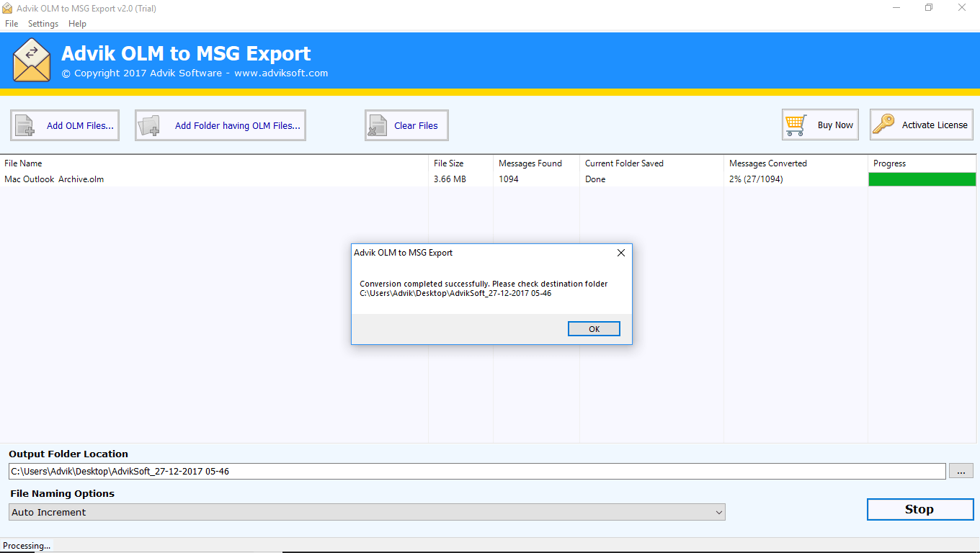This screenshot has height=553, width=980.
Task: Click the File Naming Options label
Action: click(x=62, y=493)
